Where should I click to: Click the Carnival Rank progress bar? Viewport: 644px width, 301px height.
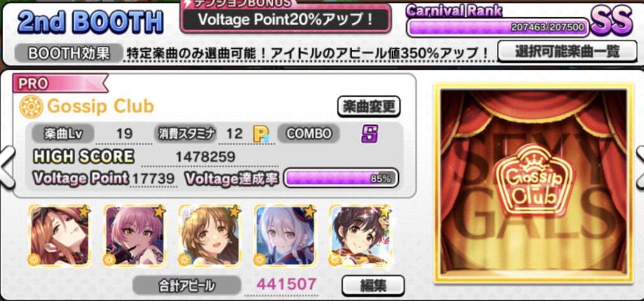click(x=498, y=28)
